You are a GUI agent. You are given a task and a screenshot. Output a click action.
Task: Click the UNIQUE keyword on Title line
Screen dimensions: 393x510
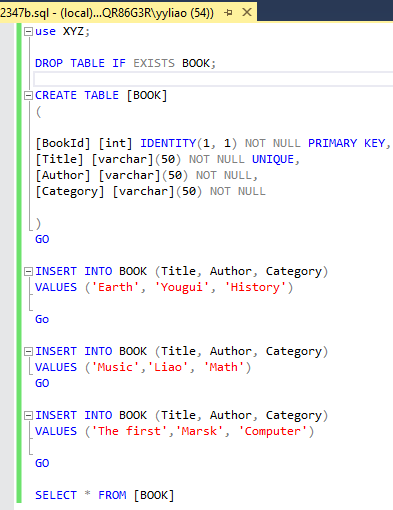click(x=273, y=159)
